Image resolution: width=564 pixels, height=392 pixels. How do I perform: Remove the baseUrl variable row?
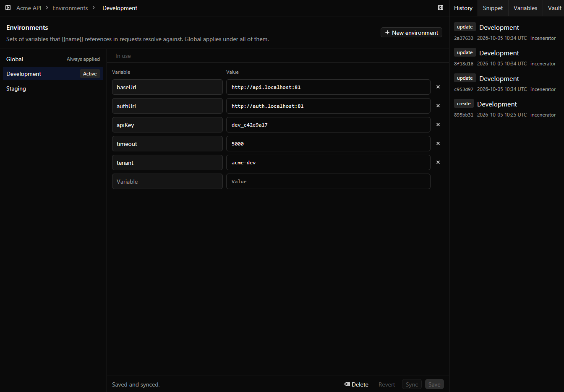[x=438, y=87]
